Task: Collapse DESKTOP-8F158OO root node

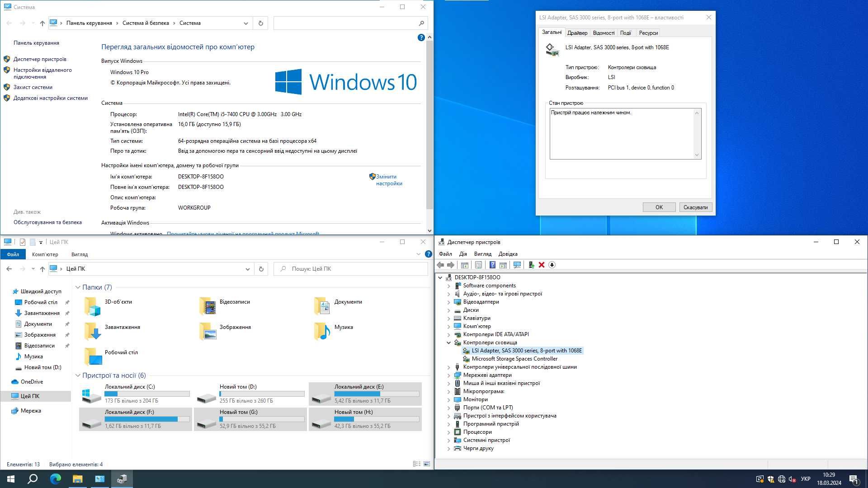Action: [x=440, y=278]
